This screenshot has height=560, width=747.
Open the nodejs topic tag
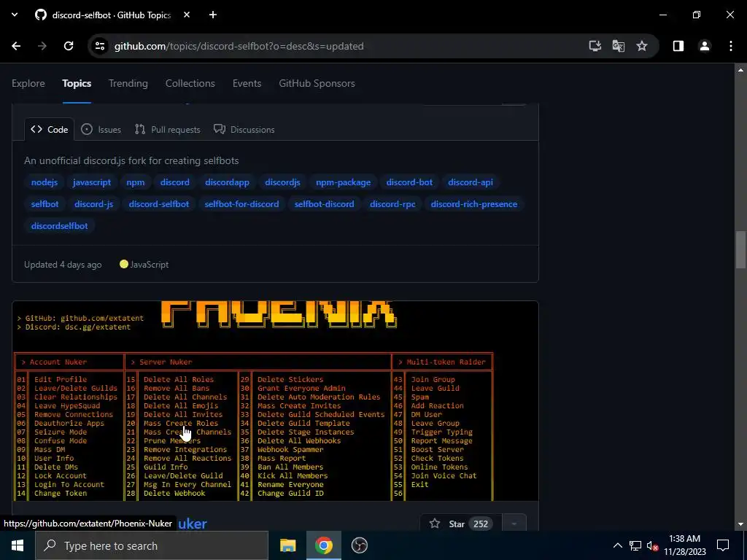44,182
